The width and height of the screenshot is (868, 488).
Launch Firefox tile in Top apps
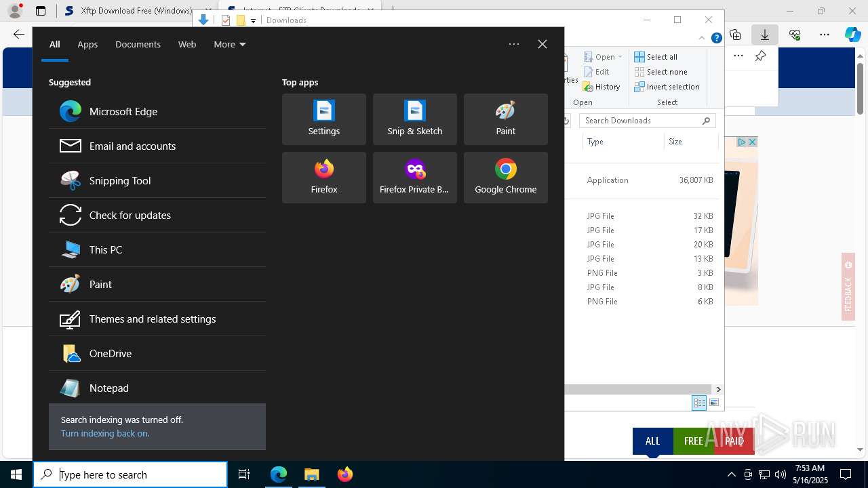(x=324, y=178)
